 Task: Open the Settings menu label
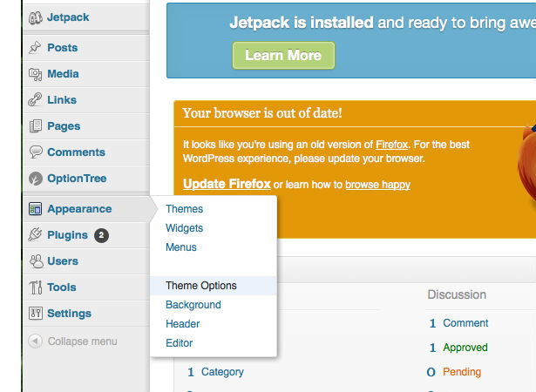69,314
